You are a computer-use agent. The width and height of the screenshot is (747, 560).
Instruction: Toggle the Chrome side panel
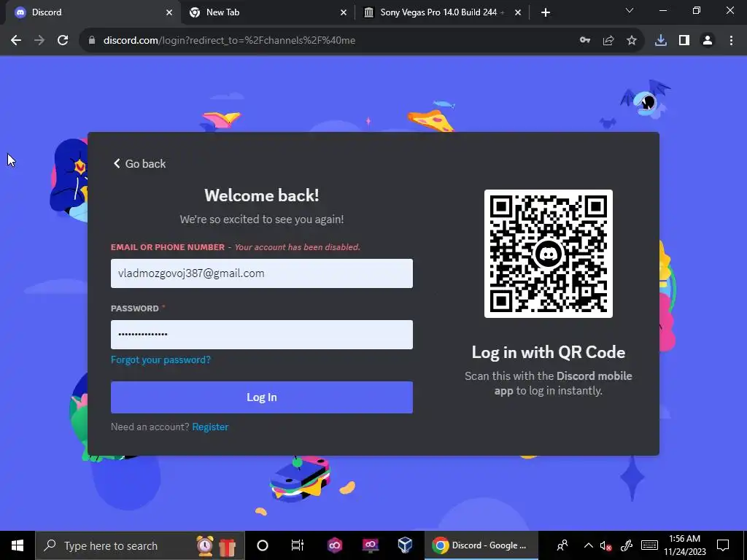tap(684, 41)
